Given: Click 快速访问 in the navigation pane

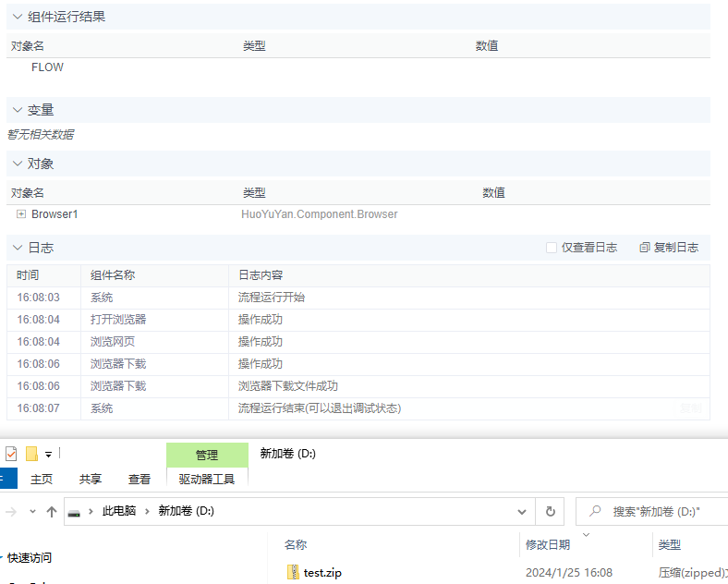Looking at the screenshot, I should tap(30, 557).
